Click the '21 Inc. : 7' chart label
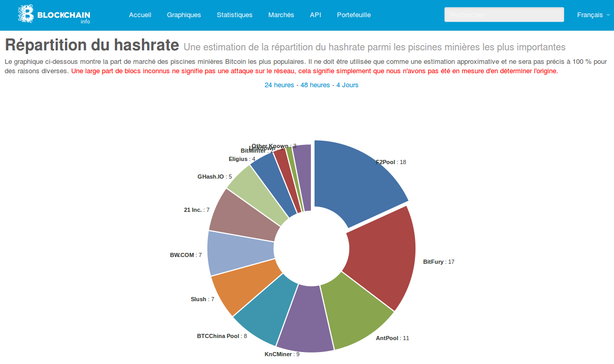 click(x=197, y=210)
